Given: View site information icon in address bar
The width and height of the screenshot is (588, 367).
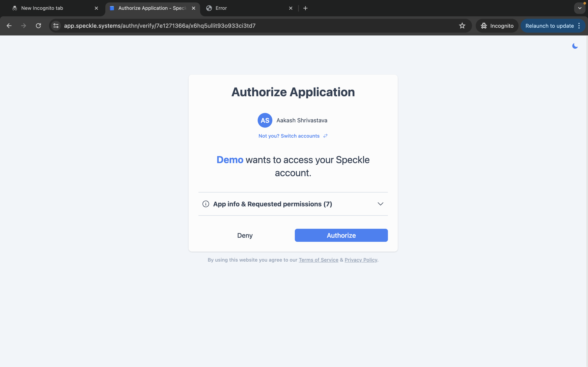Looking at the screenshot, I should pyautogui.click(x=56, y=26).
